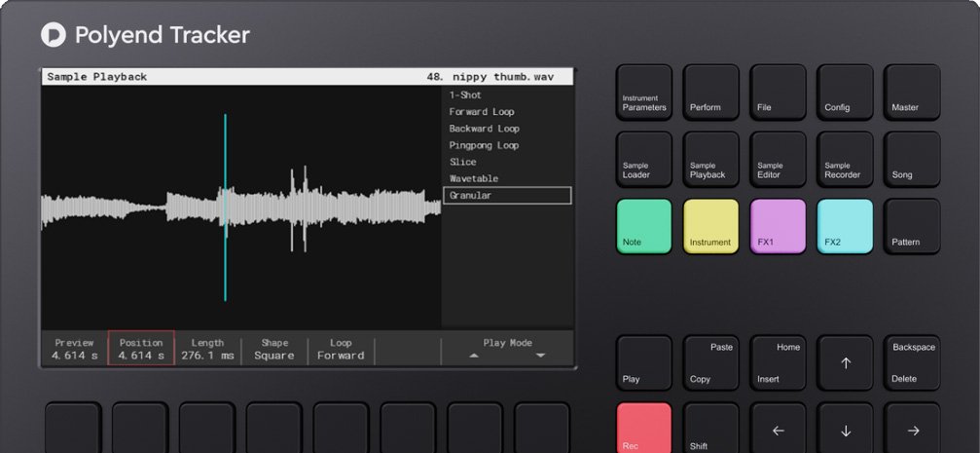Open the Perform screen button

coord(711,92)
